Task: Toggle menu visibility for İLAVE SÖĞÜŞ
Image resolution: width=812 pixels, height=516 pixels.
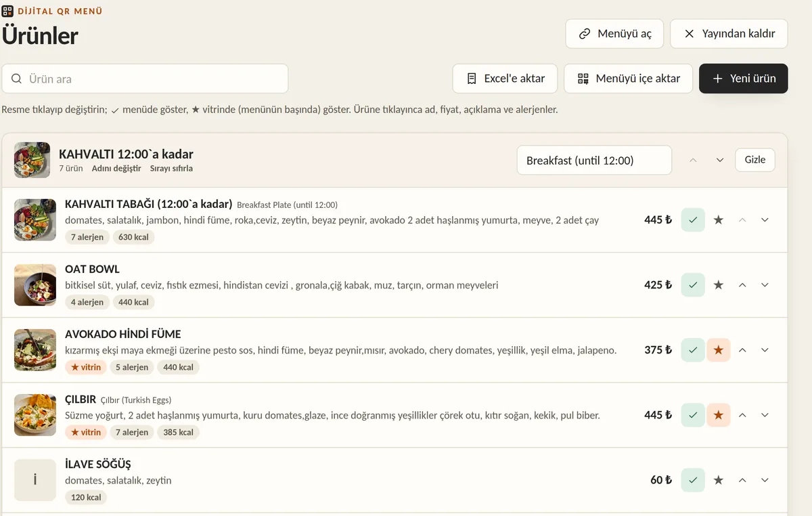Action: [x=693, y=480]
